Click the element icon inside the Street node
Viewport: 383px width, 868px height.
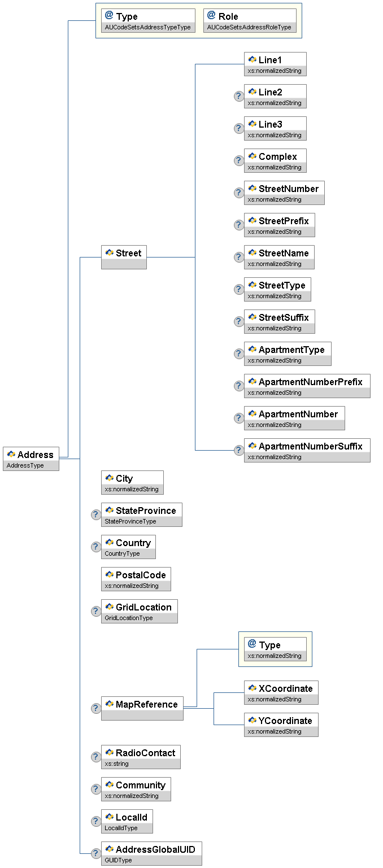point(110,252)
